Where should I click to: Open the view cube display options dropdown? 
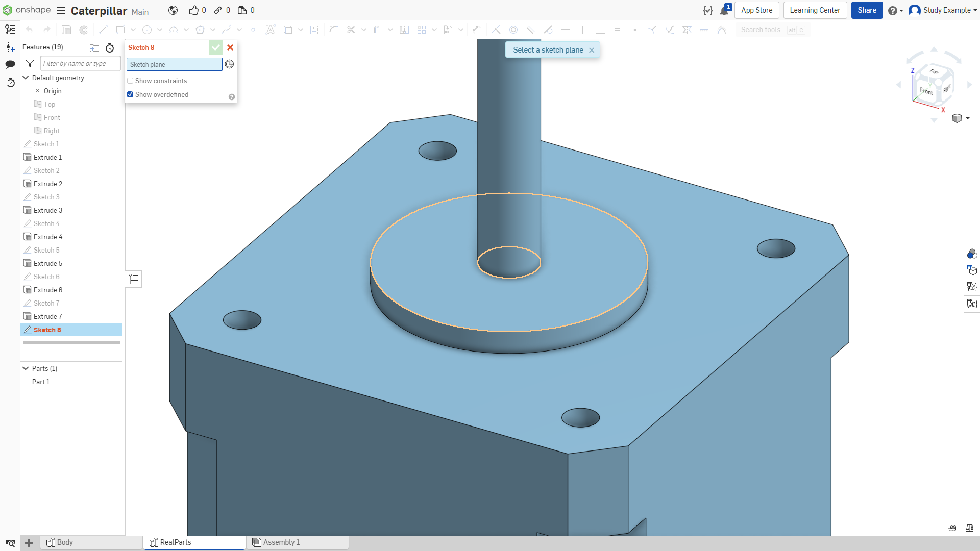click(968, 118)
